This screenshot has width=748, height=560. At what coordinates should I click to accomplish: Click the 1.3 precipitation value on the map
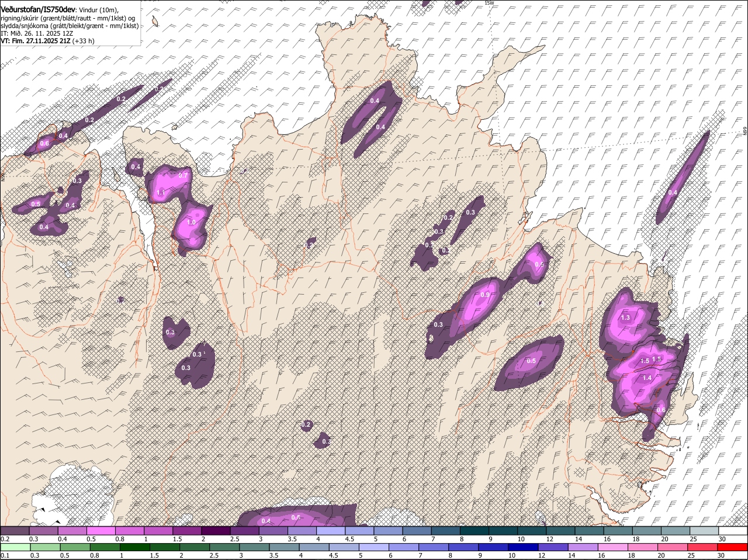click(625, 317)
